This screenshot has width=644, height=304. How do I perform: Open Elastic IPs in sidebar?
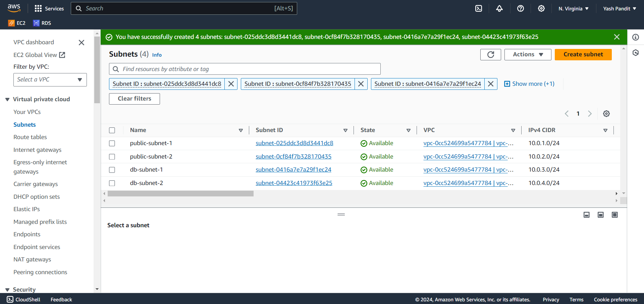26,209
